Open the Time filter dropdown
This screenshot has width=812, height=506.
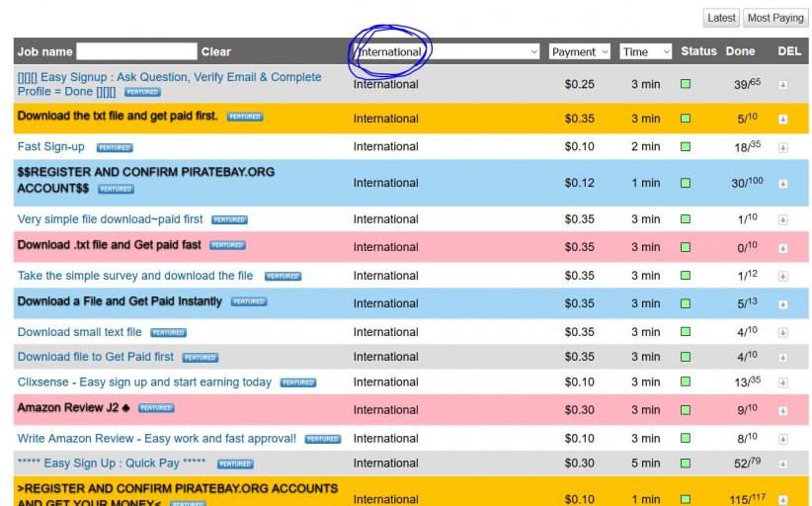pyautogui.click(x=646, y=51)
